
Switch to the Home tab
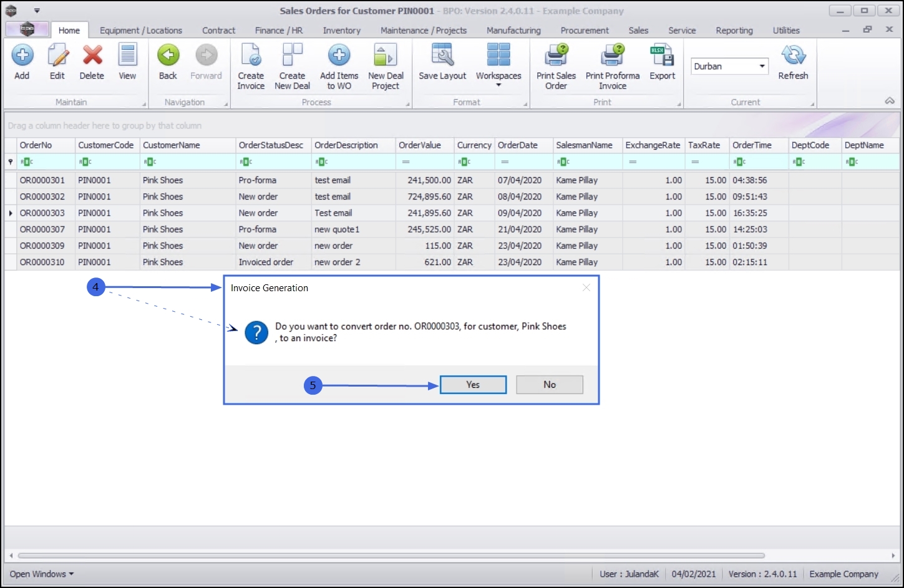tap(69, 31)
